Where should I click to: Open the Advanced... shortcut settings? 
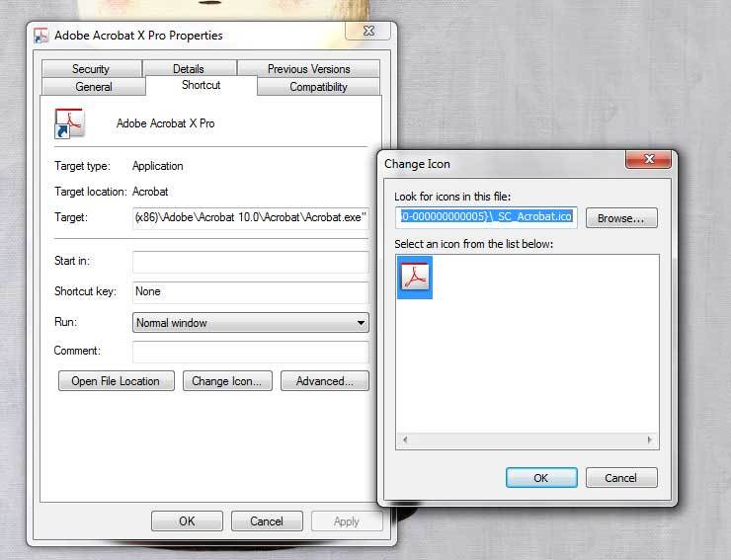(324, 381)
